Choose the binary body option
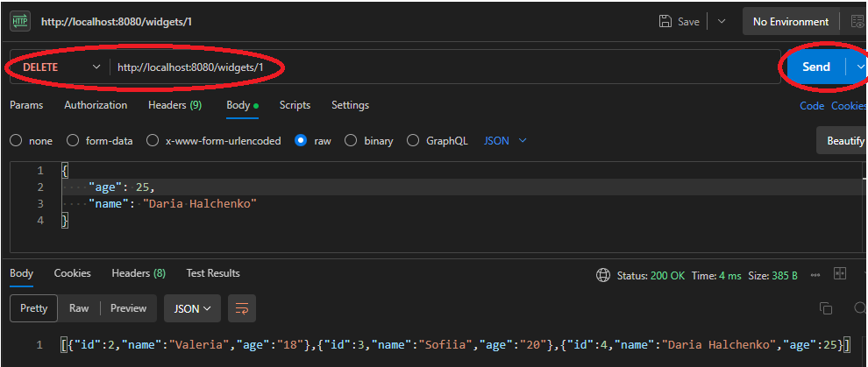The width and height of the screenshot is (868, 367). (351, 141)
